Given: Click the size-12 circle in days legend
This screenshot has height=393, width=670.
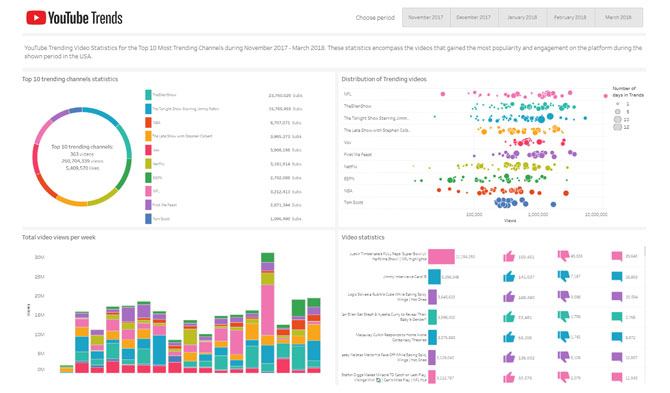Looking at the screenshot, I should [617, 127].
